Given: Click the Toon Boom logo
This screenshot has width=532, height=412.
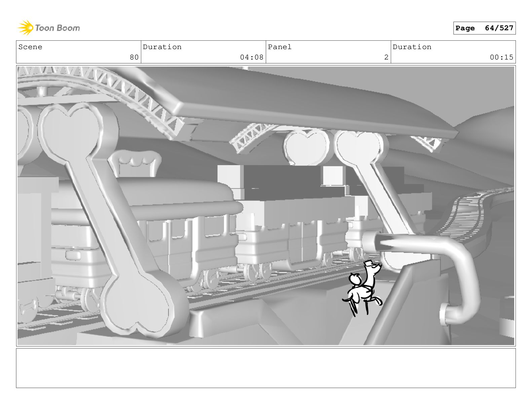Looking at the screenshot, I should click(x=49, y=28).
